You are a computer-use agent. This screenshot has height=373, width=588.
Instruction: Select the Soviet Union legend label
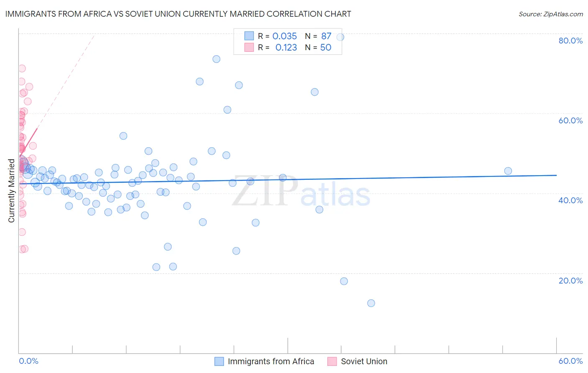click(x=364, y=362)
